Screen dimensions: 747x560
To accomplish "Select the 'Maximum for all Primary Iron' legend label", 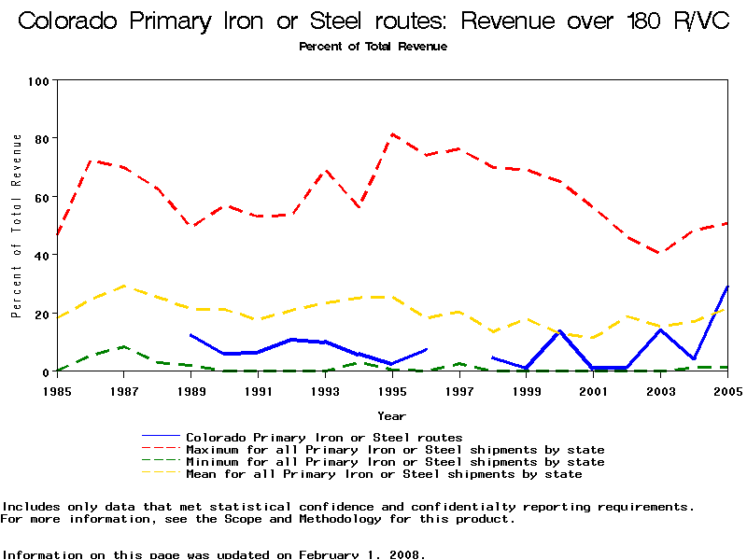I will [x=395, y=450].
